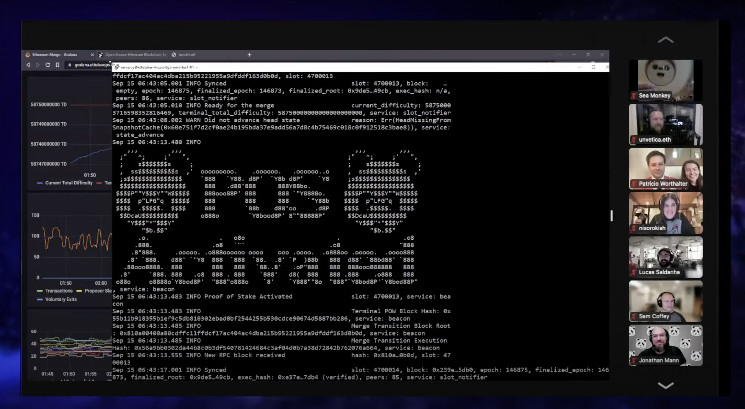Click the divider handle beside the participant strip
The image size is (745, 409).
(611, 216)
